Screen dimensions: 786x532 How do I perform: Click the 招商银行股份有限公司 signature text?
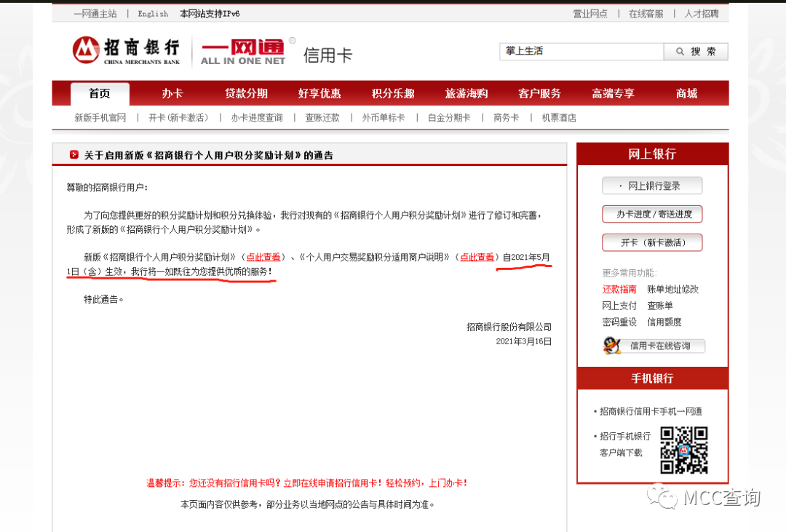point(509,327)
